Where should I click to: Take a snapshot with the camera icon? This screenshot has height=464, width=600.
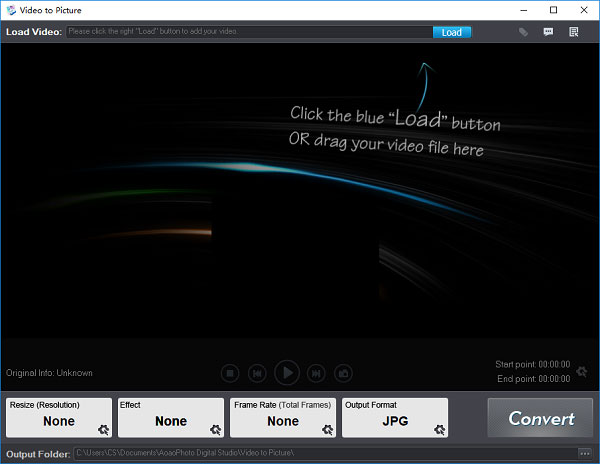pos(343,373)
